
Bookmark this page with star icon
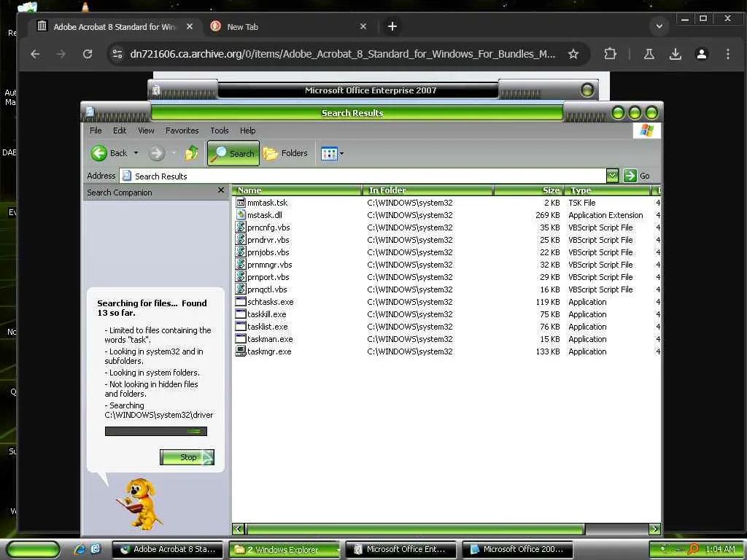tap(573, 54)
